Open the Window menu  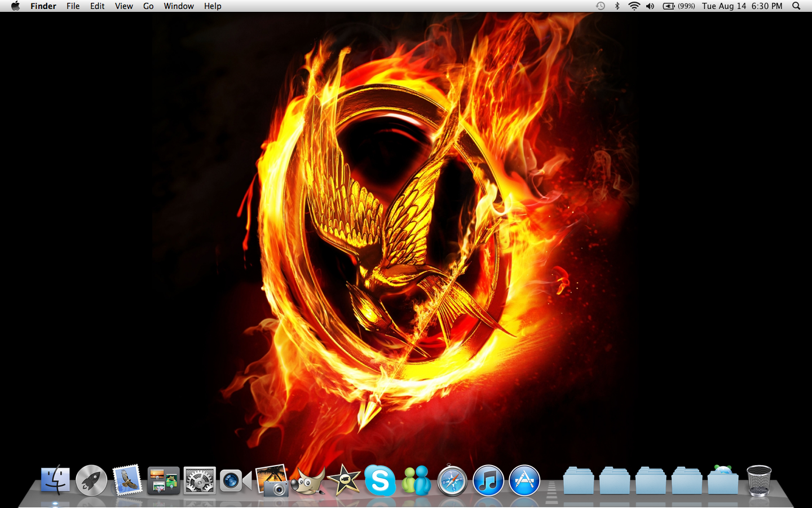click(179, 6)
